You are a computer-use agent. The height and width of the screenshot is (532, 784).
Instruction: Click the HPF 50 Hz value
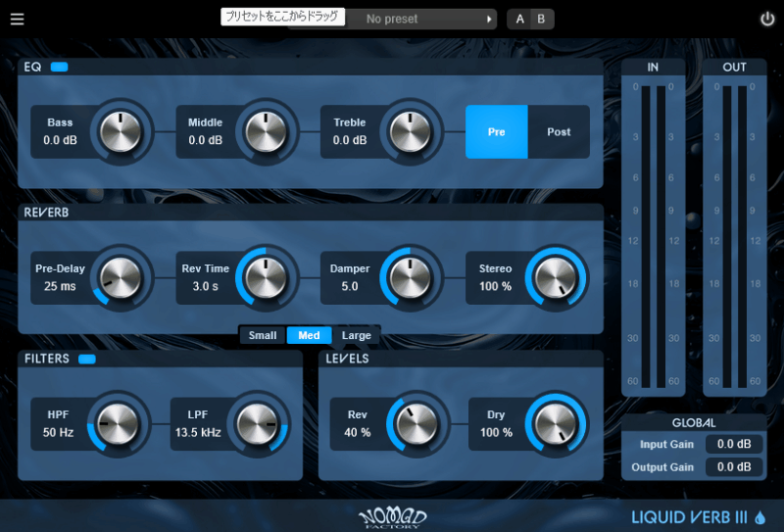pyautogui.click(x=58, y=432)
